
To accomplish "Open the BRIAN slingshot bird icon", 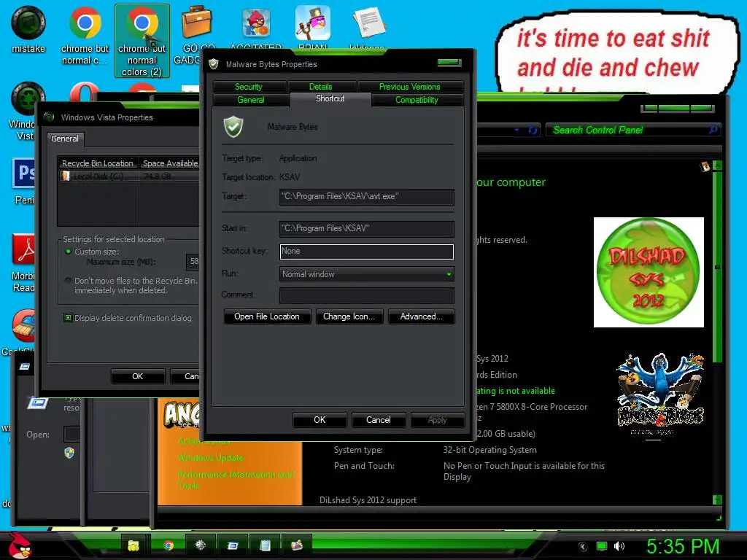I will 312,24.
